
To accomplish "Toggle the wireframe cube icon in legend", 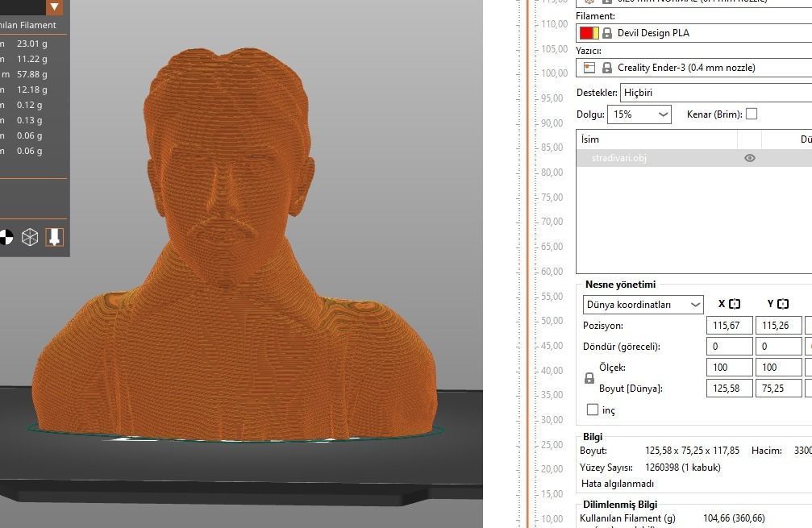I will pos(30,237).
